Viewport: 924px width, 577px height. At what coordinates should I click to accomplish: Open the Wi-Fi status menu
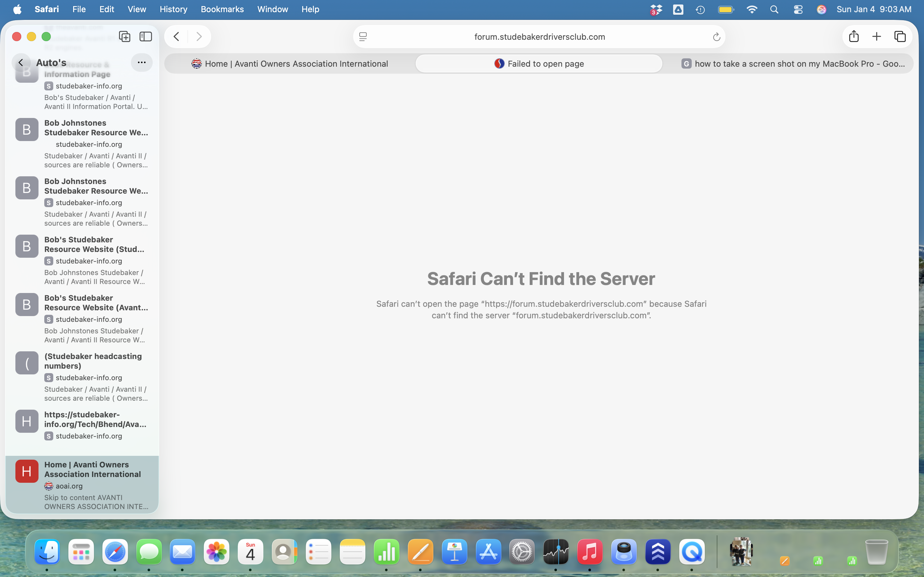(x=751, y=10)
